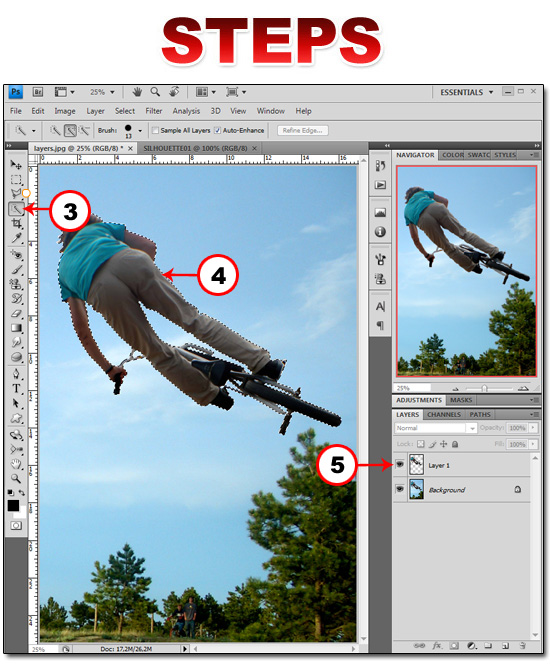This screenshot has height=667, width=550.
Task: Open the Normal blend mode dropdown
Action: [x=436, y=428]
